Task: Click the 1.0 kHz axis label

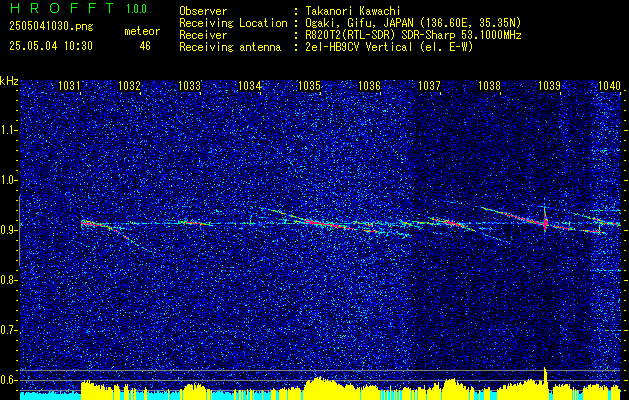Action: pyautogui.click(x=9, y=180)
